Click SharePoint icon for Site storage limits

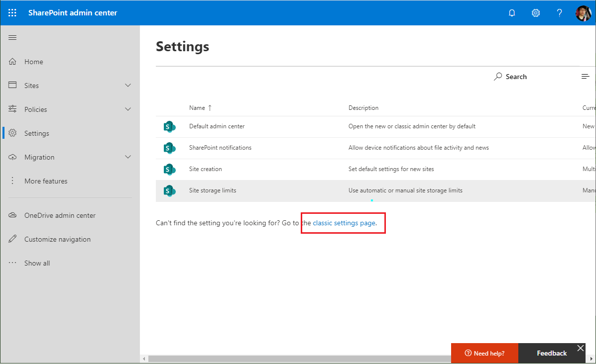169,190
